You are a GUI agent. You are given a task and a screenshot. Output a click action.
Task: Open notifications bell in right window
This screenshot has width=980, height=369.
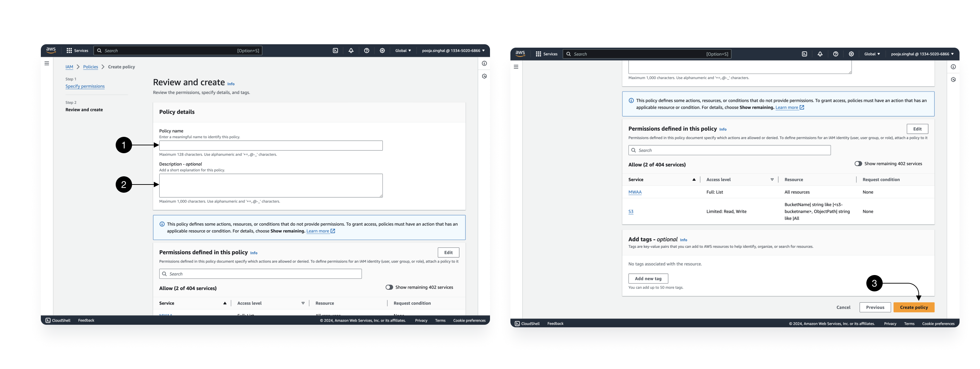(x=820, y=54)
